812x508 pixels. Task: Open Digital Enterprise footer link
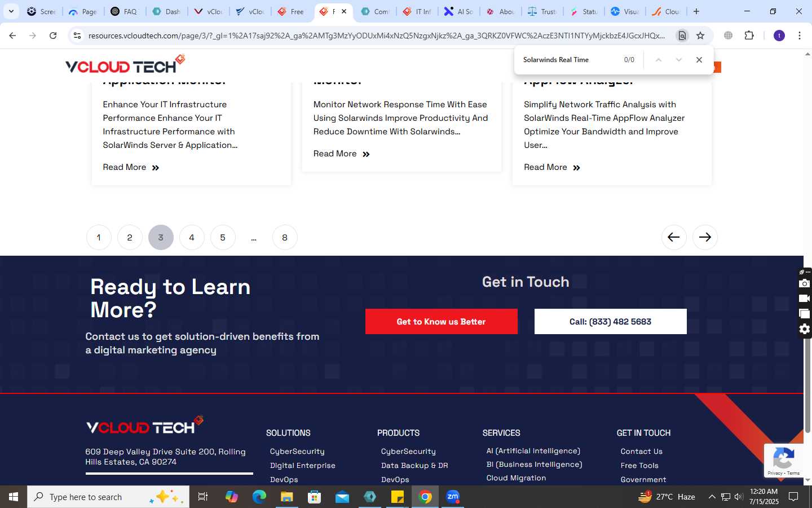click(x=303, y=466)
